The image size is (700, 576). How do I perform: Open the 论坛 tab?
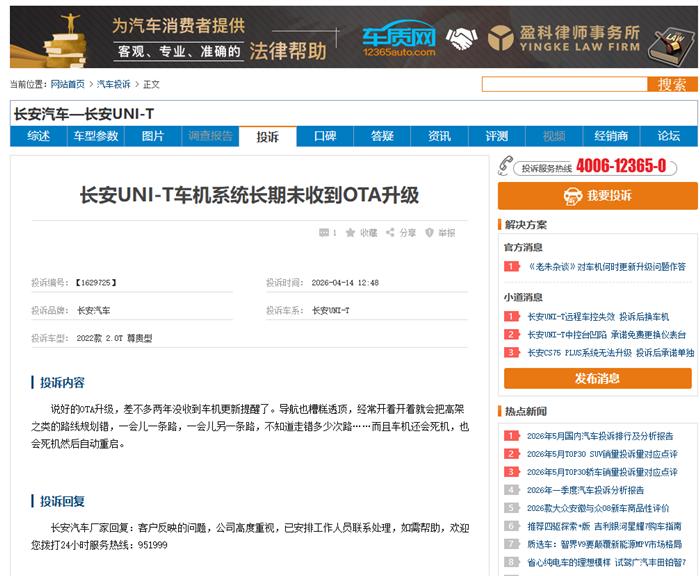(669, 136)
